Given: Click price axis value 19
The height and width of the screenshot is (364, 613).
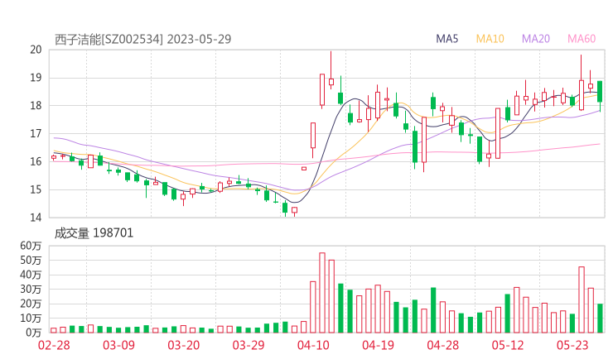Looking at the screenshot, I should (36, 78).
